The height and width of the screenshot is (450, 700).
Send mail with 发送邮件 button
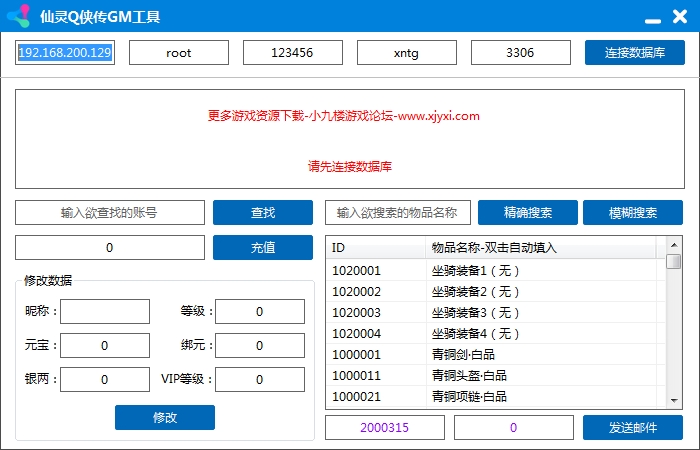[633, 427]
